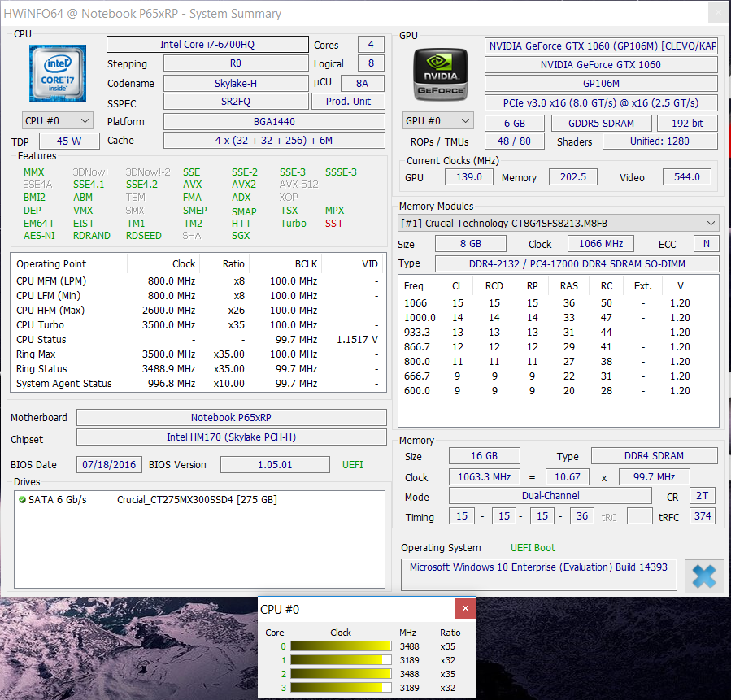This screenshot has width=731, height=700.
Task: Click the 16 GB memory size field
Action: click(x=485, y=456)
